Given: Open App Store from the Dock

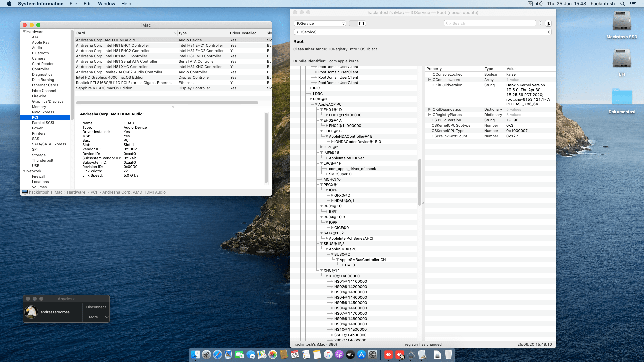Looking at the screenshot, I should coord(361,354).
